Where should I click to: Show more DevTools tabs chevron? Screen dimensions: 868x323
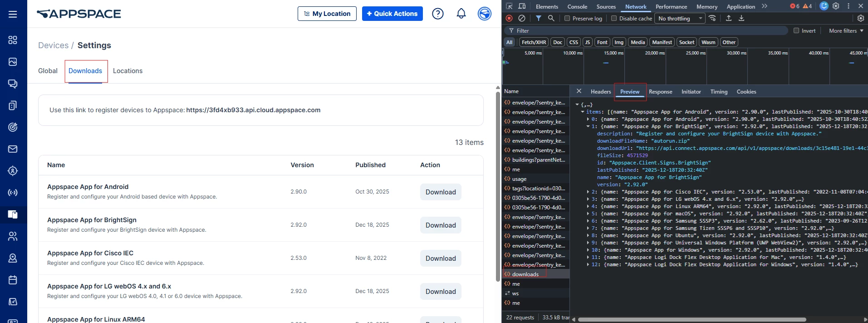click(x=765, y=6)
